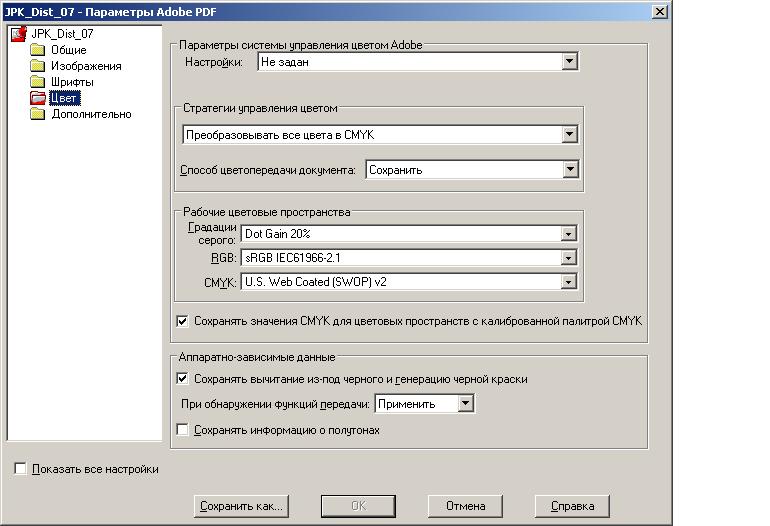Click the Показать все настройки label text

click(95, 469)
